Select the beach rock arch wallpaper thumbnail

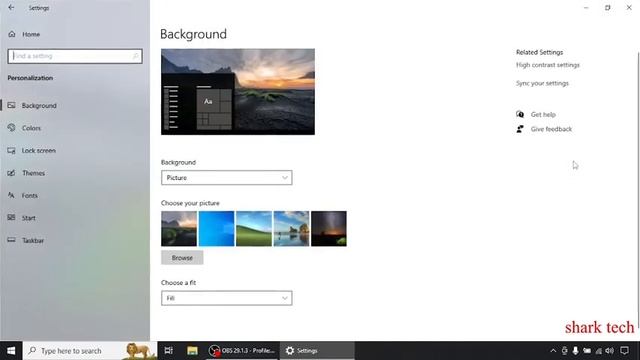(x=291, y=229)
